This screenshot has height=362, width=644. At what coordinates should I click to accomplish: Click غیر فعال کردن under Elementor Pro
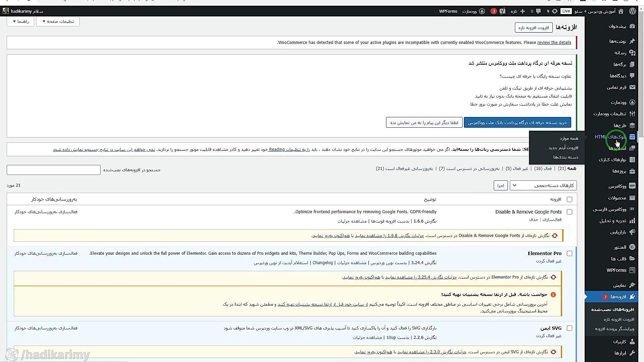(549, 261)
